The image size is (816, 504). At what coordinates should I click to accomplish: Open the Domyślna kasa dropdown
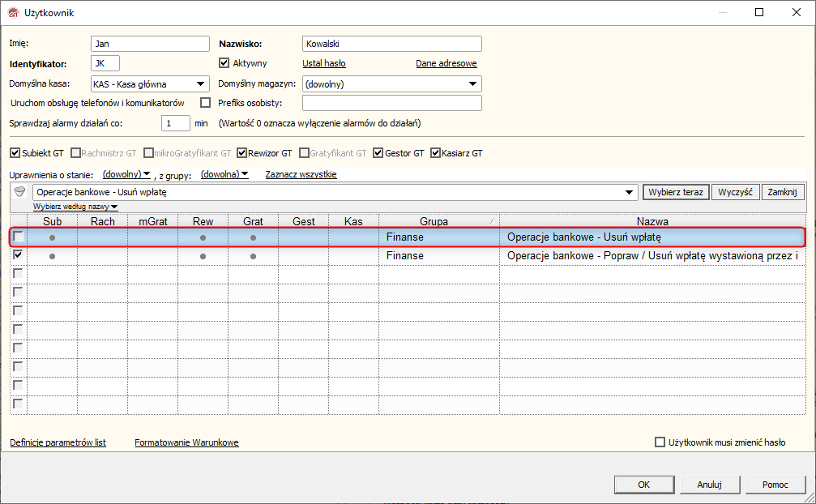200,84
